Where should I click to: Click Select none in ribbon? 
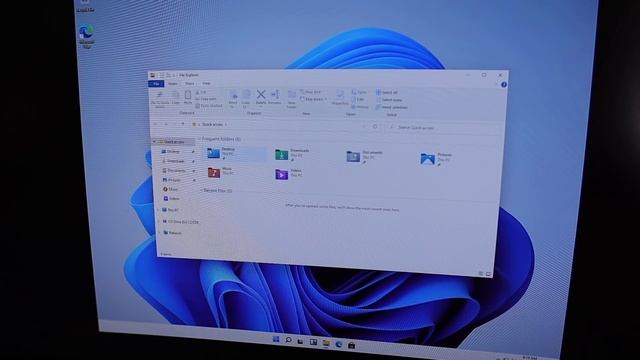(389, 100)
